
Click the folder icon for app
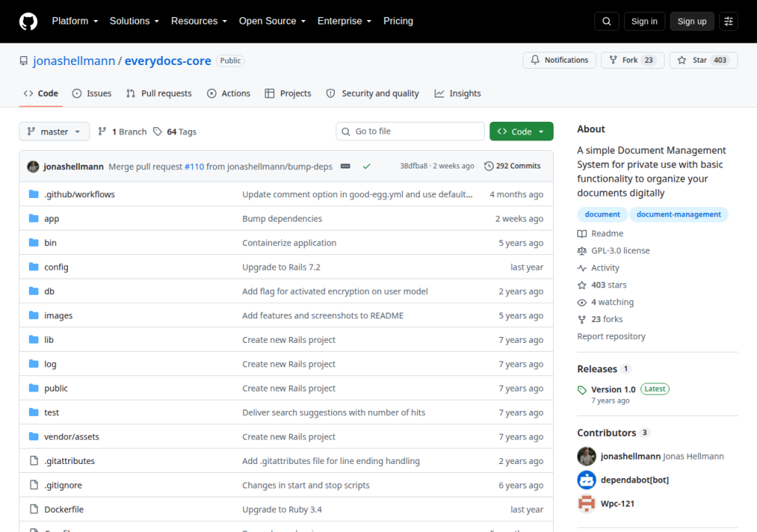[33, 218]
